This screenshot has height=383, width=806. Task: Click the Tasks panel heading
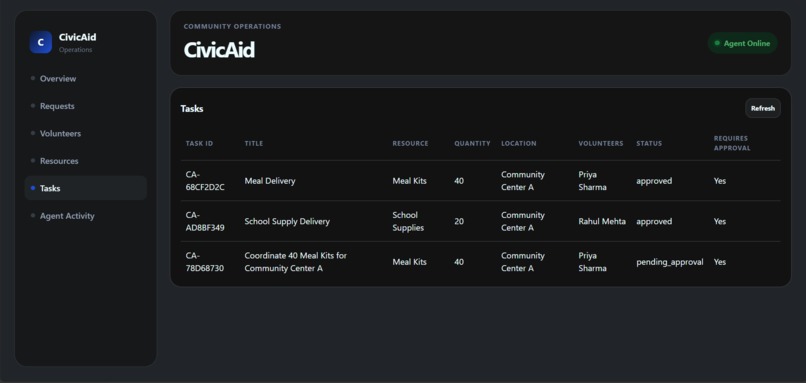click(192, 109)
